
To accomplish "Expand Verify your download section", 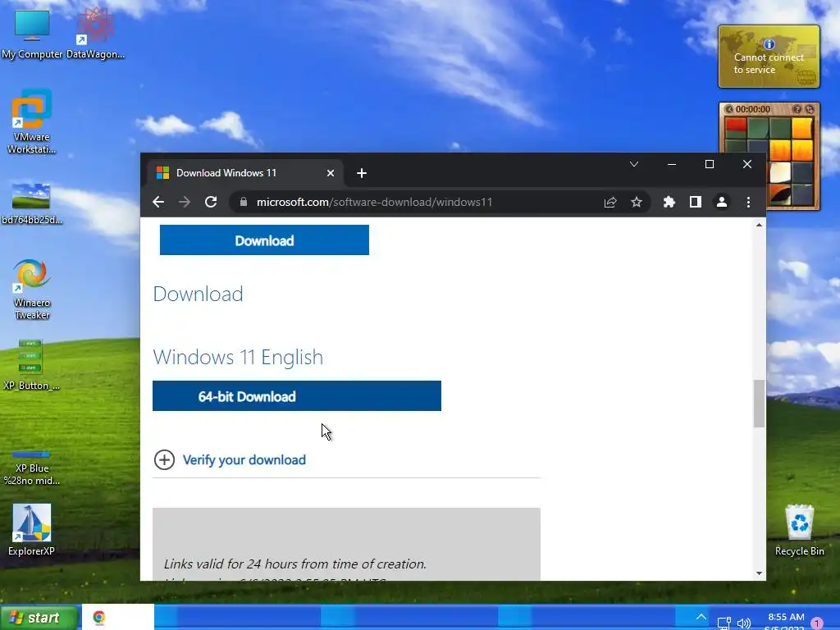I will [164, 459].
